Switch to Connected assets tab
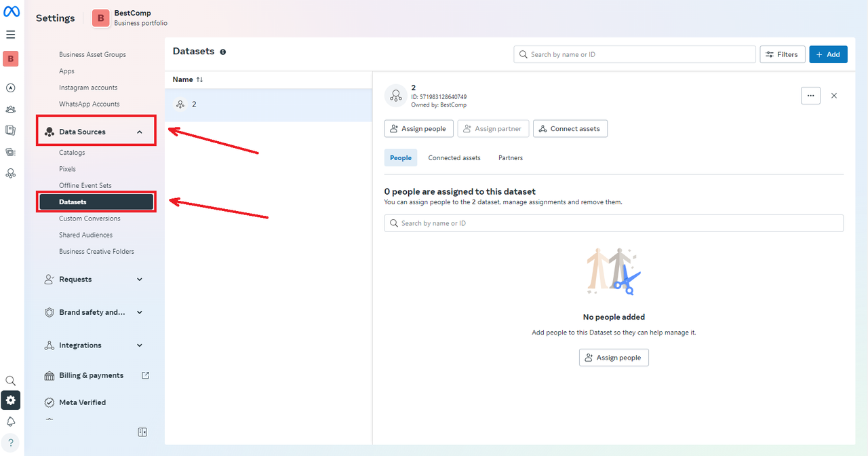 click(x=454, y=157)
